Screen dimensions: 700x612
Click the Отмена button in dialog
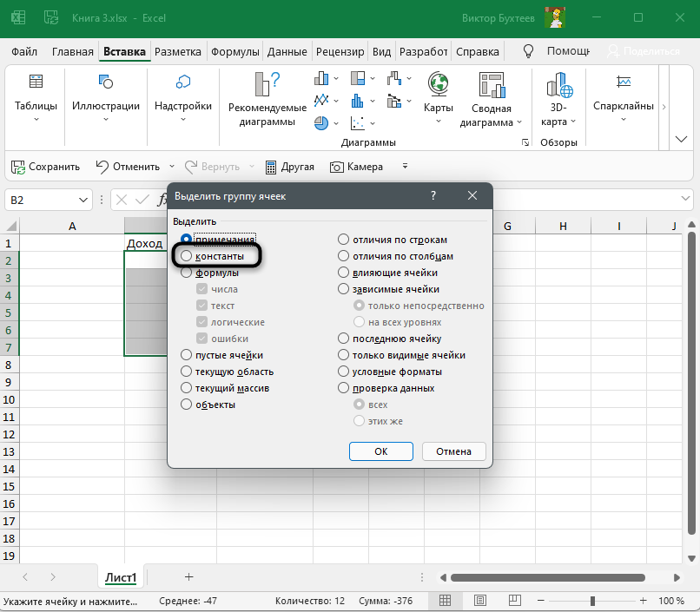[x=453, y=451]
